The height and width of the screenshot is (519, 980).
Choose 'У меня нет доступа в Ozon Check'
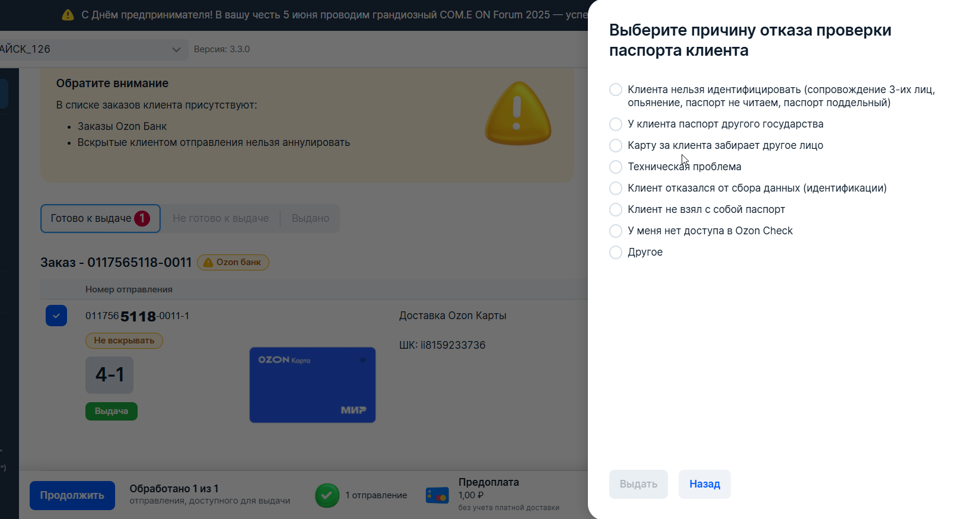[616, 231]
